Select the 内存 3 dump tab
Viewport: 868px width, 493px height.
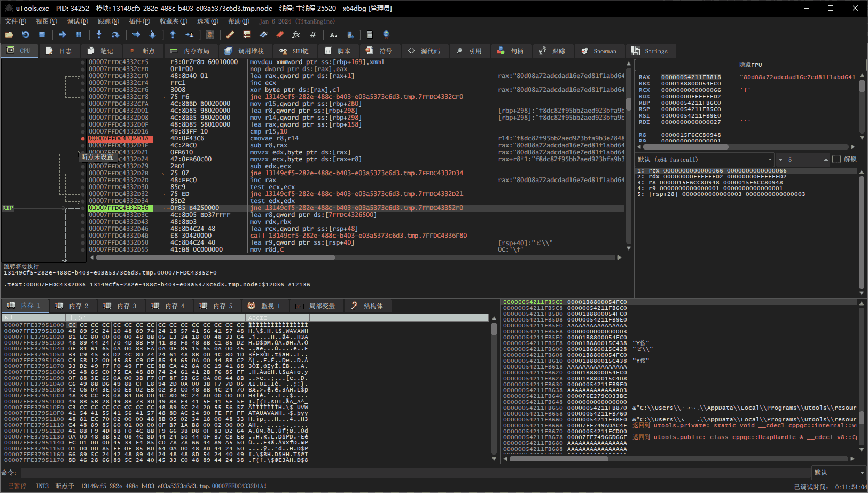tap(120, 306)
